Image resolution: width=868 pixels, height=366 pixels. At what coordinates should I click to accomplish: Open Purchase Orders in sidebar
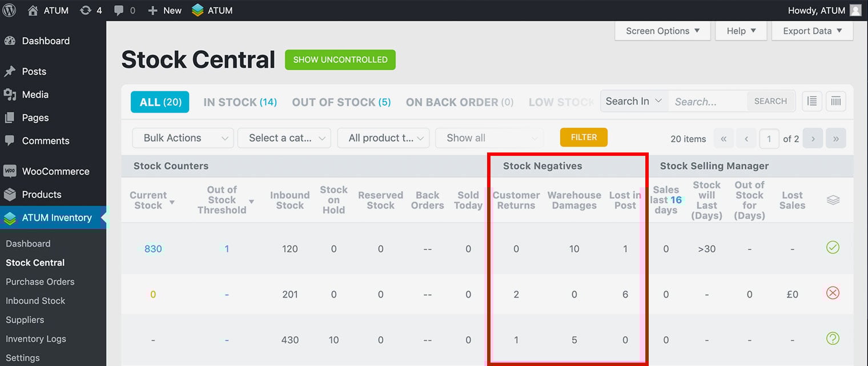[x=40, y=281]
